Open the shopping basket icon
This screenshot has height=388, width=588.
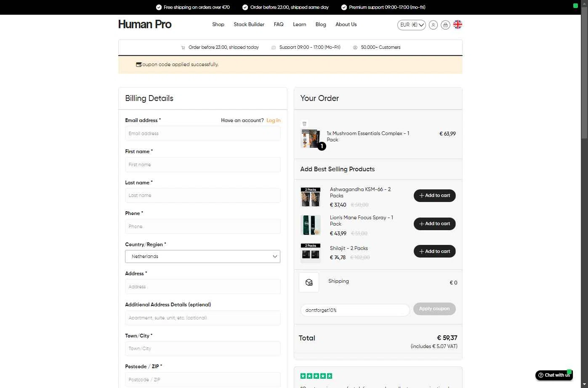(445, 25)
